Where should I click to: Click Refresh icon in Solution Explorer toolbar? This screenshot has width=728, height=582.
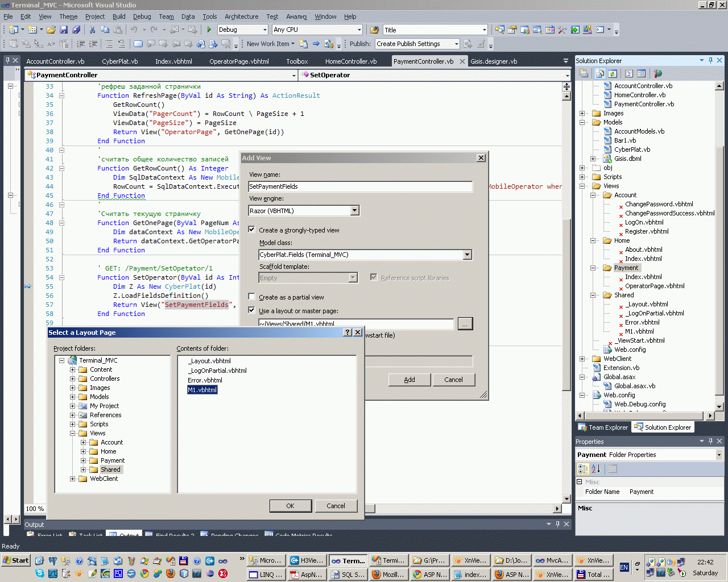tap(613, 73)
